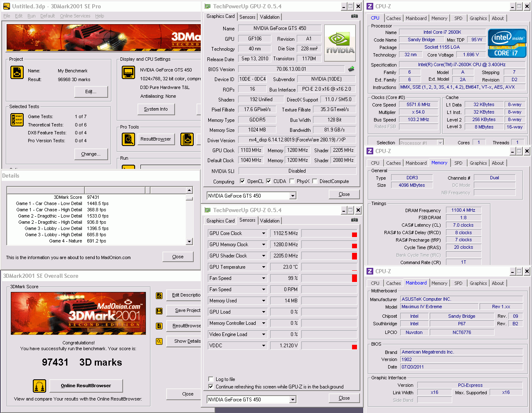Viewport: 532px width, 413px height.
Task: Open GPU Memory Clock sensor dropdown
Action: pyautogui.click(x=264, y=245)
